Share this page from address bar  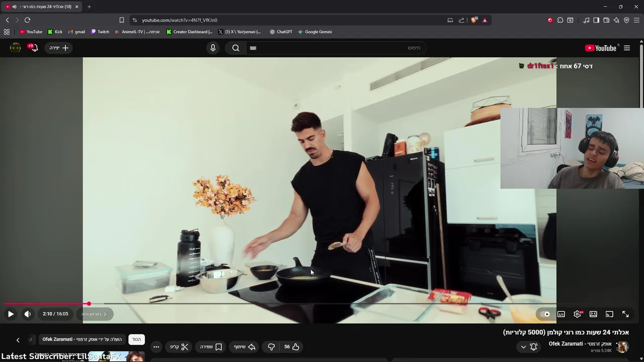(461, 20)
